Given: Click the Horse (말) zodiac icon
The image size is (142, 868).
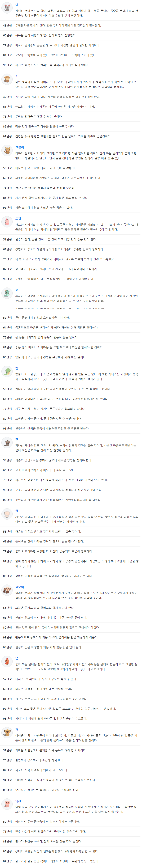Looking at the screenshot, I should point(7,443).
